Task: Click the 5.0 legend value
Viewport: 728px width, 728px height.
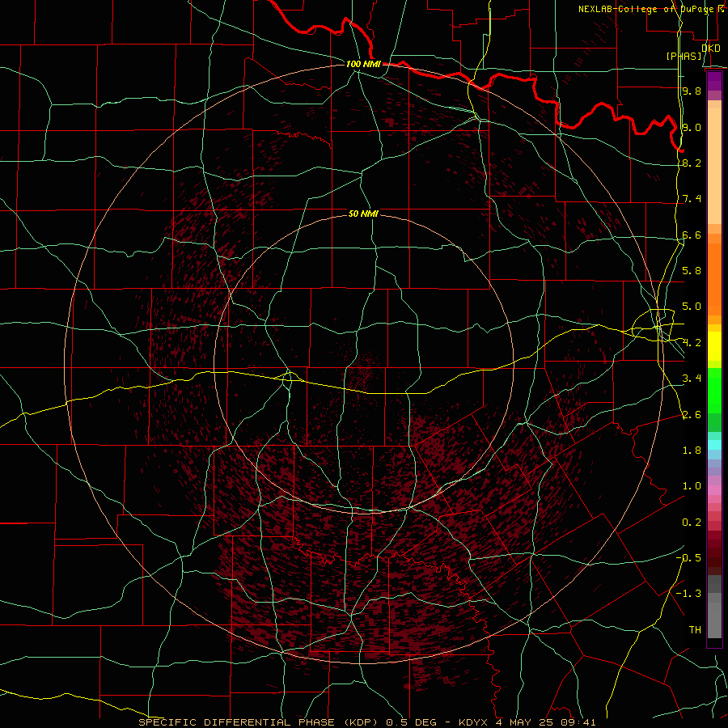Action: coord(692,307)
